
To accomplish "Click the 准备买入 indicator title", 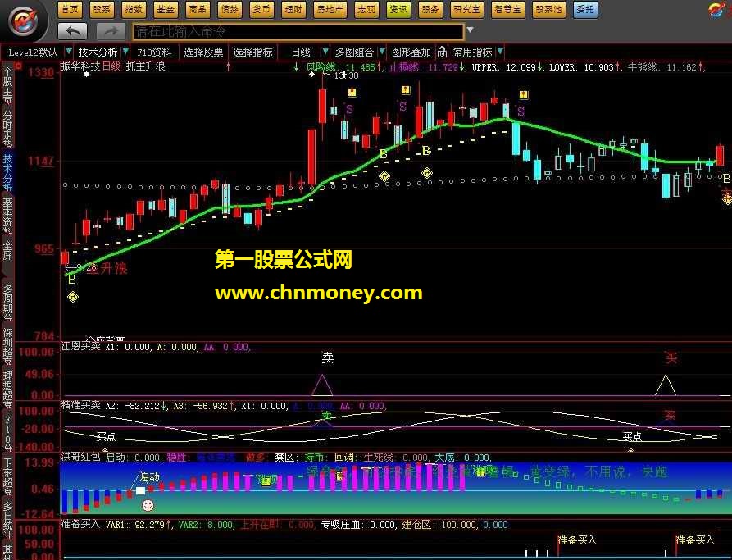I will [81, 524].
